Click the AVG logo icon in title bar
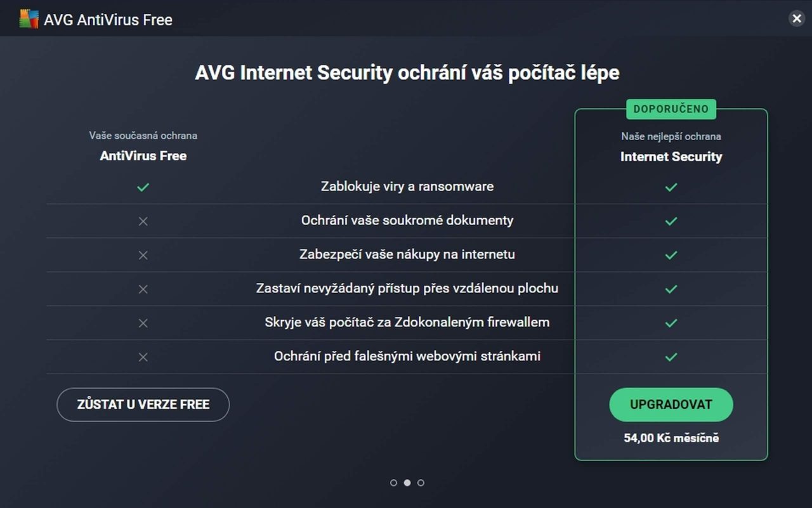 tap(29, 19)
